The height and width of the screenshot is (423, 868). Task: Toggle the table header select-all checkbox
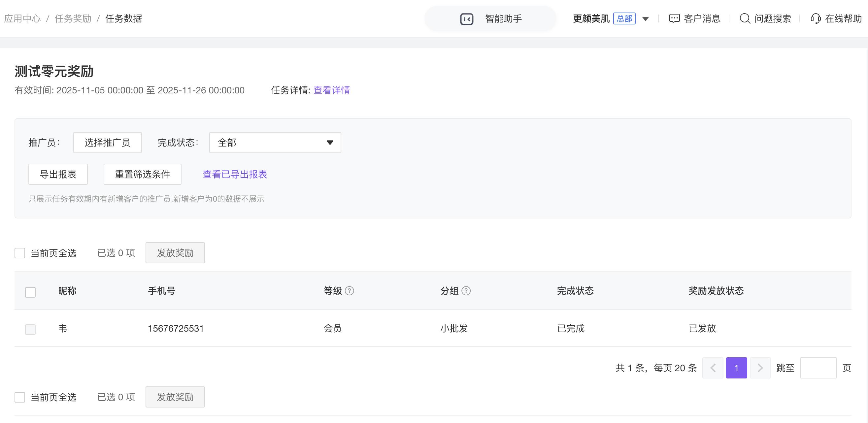pyautogui.click(x=30, y=292)
